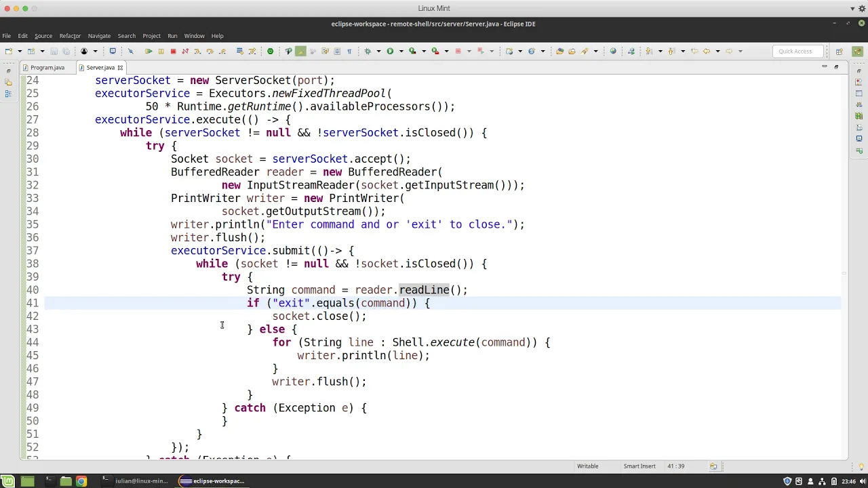This screenshot has width=868, height=488.
Task: Minimize the editor area
Action: [x=824, y=66]
